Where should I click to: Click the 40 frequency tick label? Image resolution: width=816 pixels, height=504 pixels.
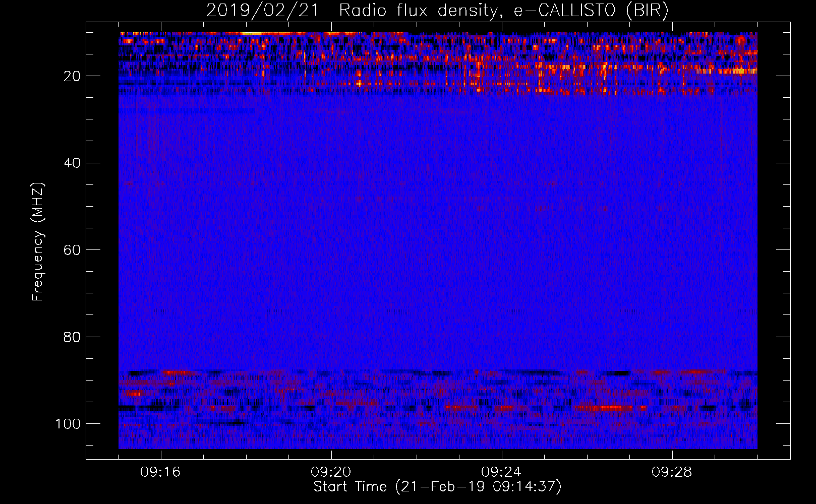(x=72, y=163)
